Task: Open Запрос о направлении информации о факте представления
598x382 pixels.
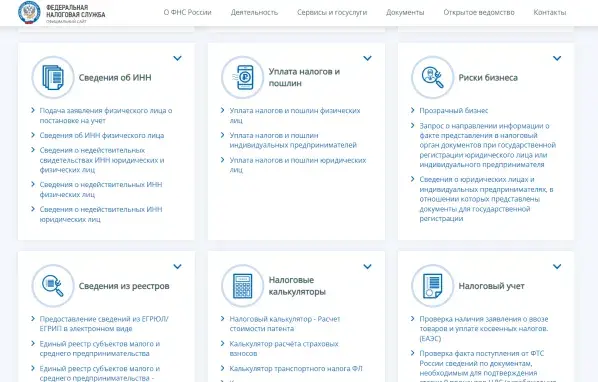Action: point(487,145)
